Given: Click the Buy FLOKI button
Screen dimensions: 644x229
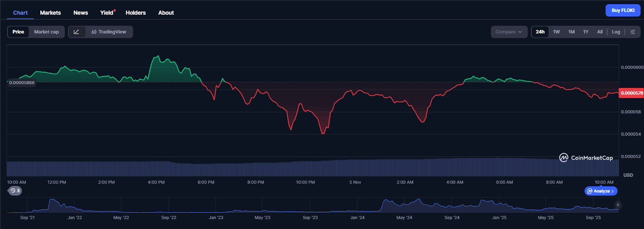Looking at the screenshot, I should 623,10.
